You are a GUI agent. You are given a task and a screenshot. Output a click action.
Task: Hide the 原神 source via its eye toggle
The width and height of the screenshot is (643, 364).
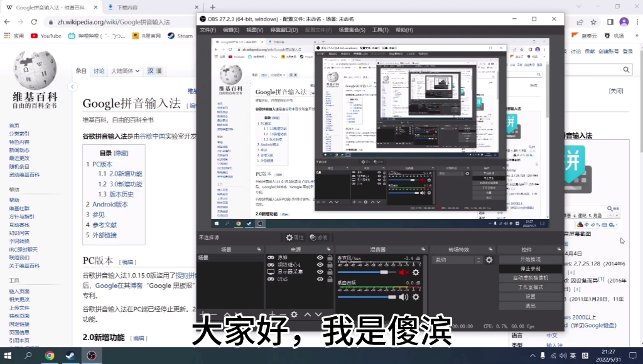(319, 257)
